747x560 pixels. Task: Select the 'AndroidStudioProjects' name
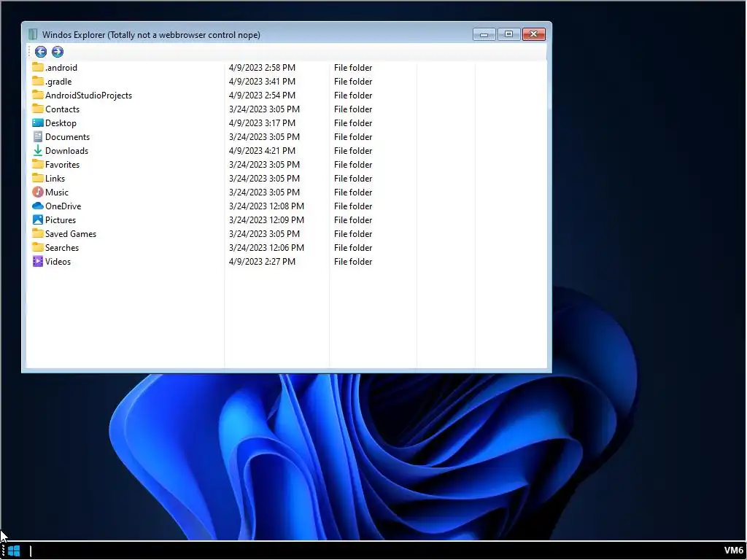[x=88, y=96]
